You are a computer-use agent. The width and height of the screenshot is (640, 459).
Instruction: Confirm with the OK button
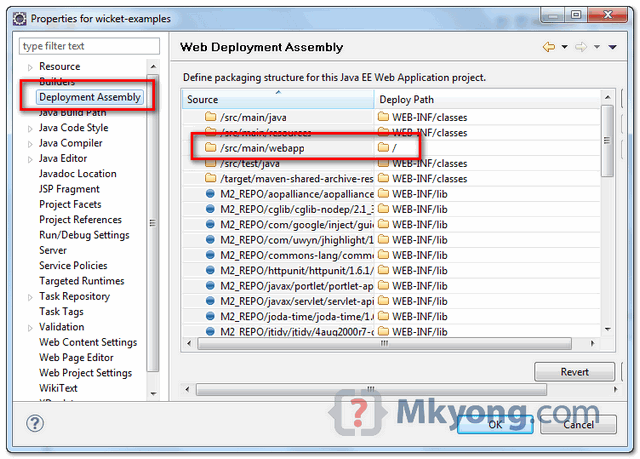pyautogui.click(x=495, y=425)
